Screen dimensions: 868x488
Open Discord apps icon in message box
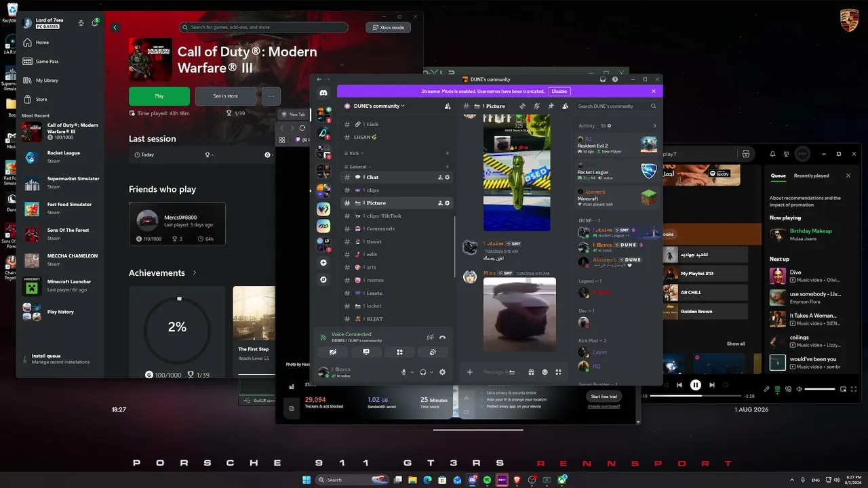click(558, 372)
